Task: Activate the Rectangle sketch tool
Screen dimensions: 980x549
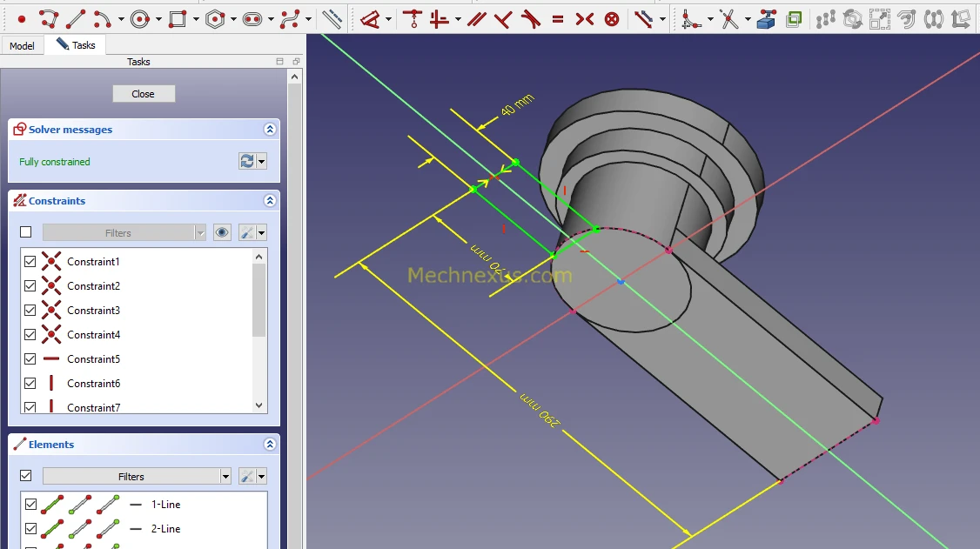Action: click(x=178, y=18)
